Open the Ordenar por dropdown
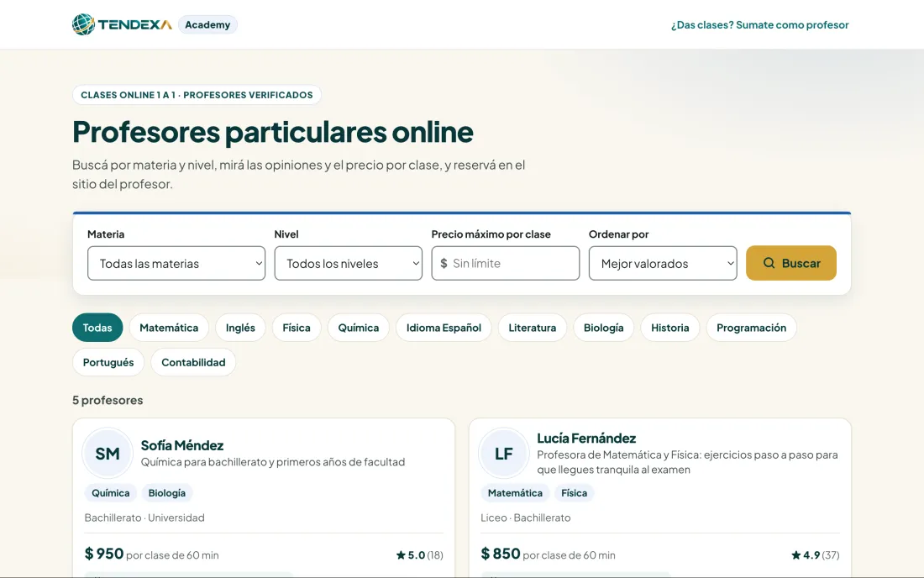 coord(663,263)
